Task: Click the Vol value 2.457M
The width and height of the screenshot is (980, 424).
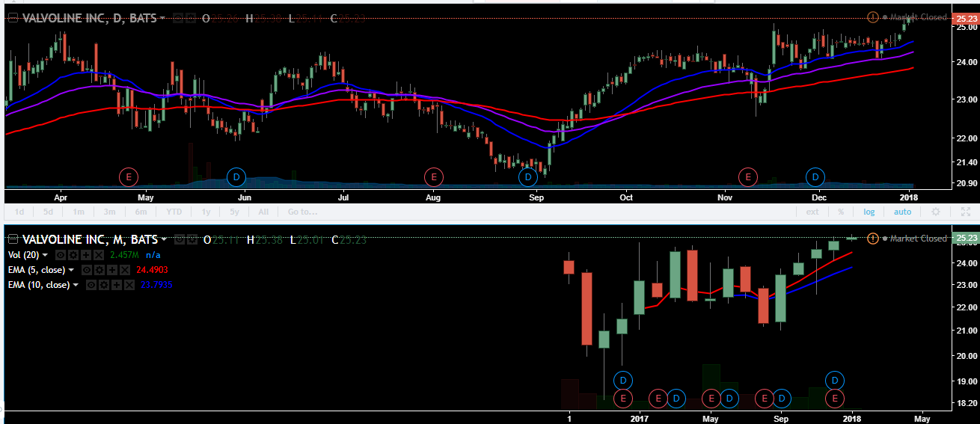Action: [x=124, y=255]
